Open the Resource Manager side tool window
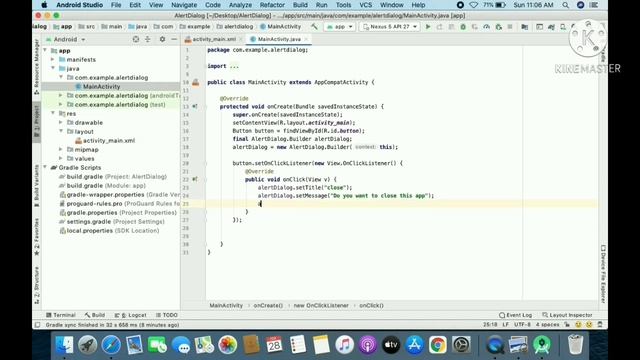Image resolution: width=640 pixels, height=360 pixels. (37, 67)
